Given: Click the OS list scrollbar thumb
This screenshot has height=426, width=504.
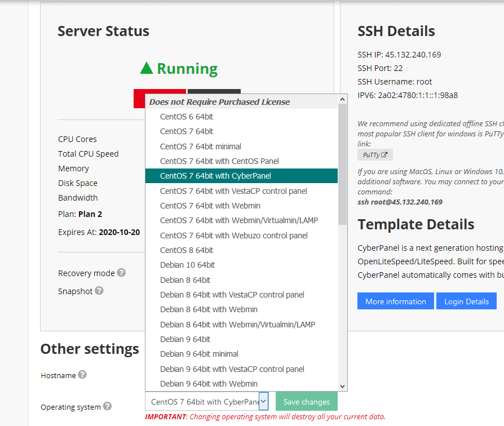Looking at the screenshot, I should [342, 164].
